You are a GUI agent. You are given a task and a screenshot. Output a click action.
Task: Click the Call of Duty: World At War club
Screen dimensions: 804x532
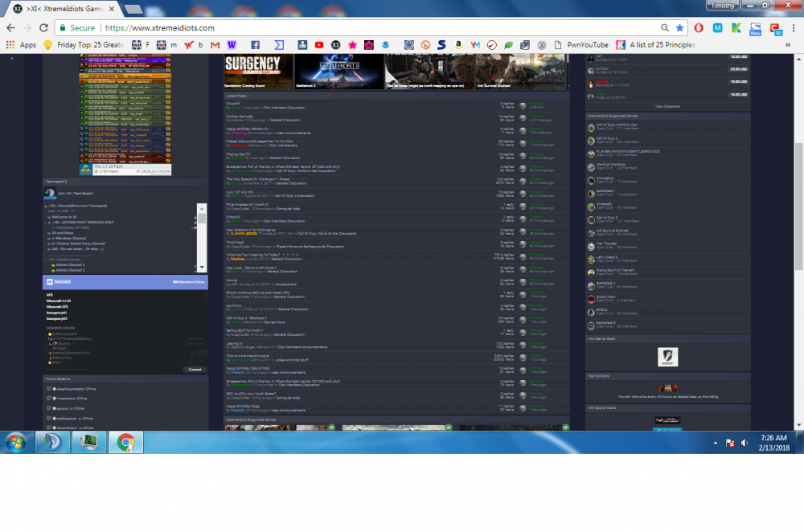[618, 125]
